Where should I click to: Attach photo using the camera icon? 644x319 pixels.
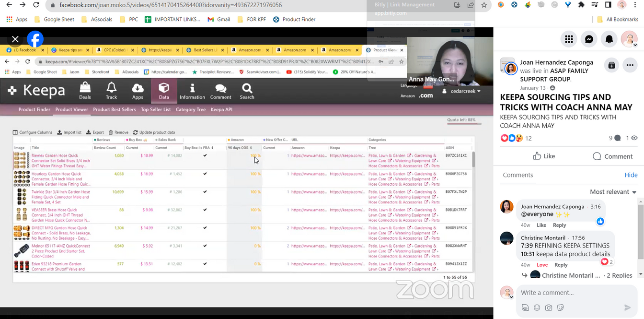coord(549,307)
